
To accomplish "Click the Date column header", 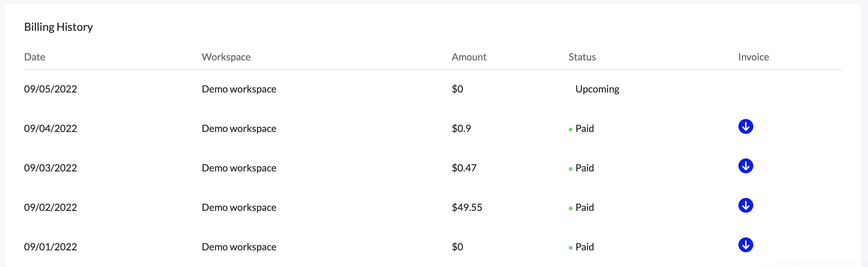I will tap(34, 57).
